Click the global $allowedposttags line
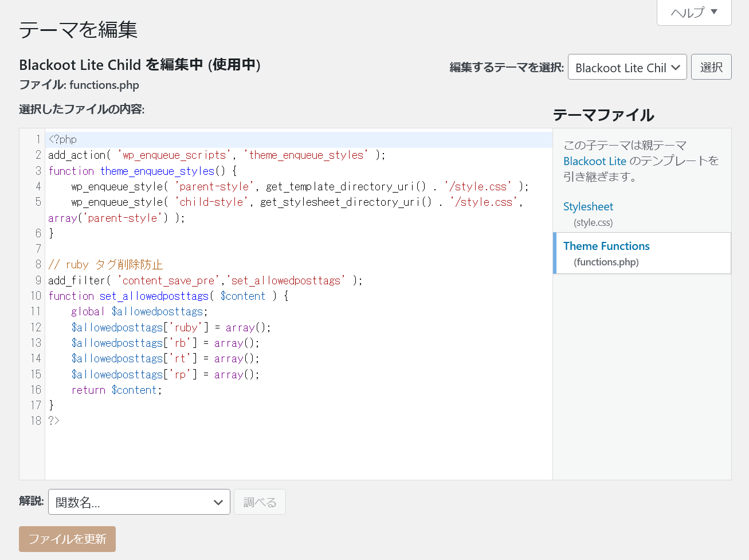Viewport: 749px width, 560px height. click(139, 311)
